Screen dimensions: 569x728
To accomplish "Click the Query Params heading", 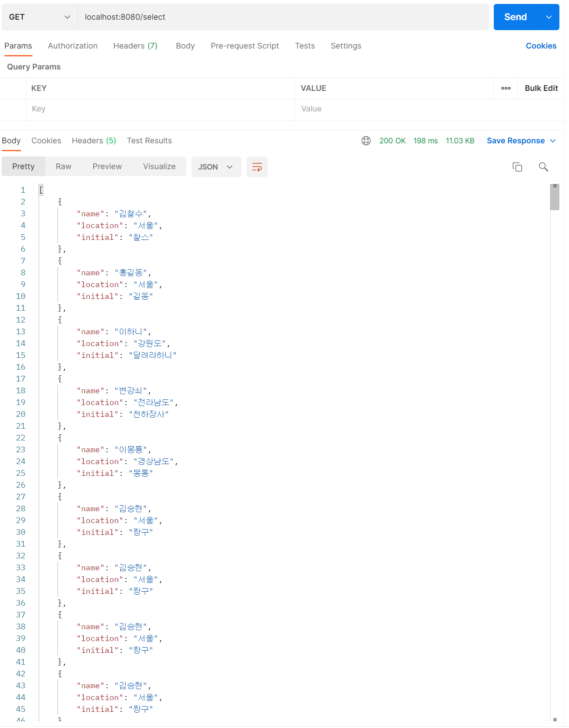I will 34,67.
